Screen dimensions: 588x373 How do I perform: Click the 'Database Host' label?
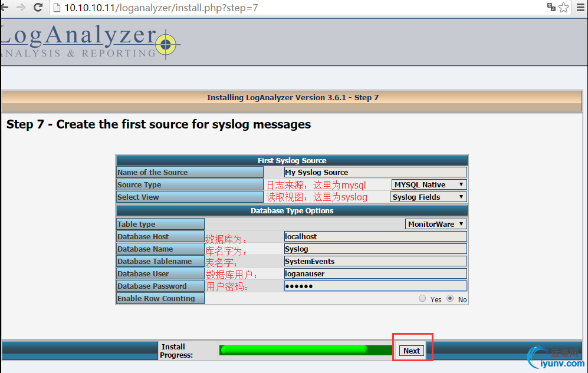(x=143, y=237)
